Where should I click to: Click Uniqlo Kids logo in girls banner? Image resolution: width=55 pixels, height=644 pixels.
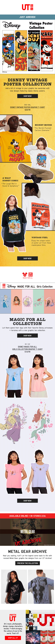4,286
